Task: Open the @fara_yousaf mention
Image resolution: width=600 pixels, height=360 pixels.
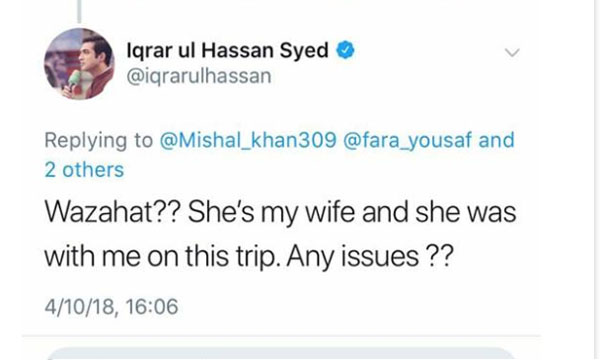Action: click(x=408, y=140)
